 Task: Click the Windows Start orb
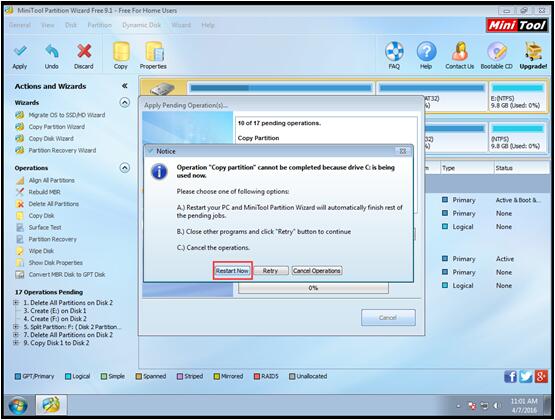point(18,405)
